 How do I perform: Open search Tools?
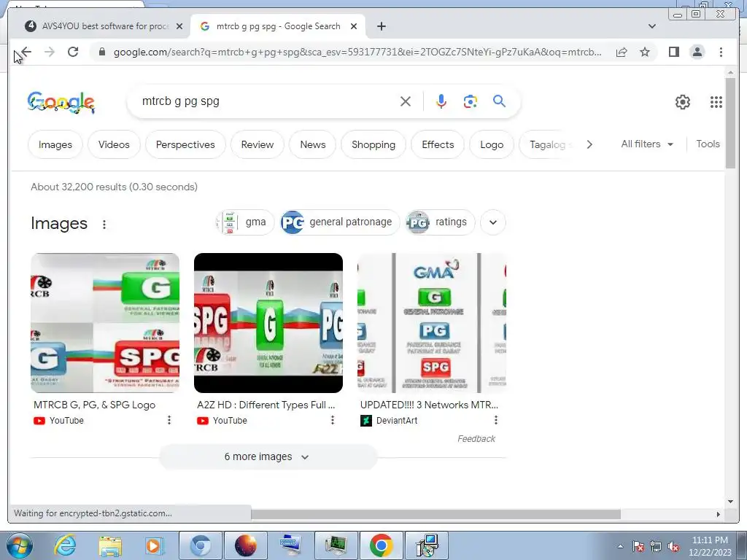coord(708,144)
